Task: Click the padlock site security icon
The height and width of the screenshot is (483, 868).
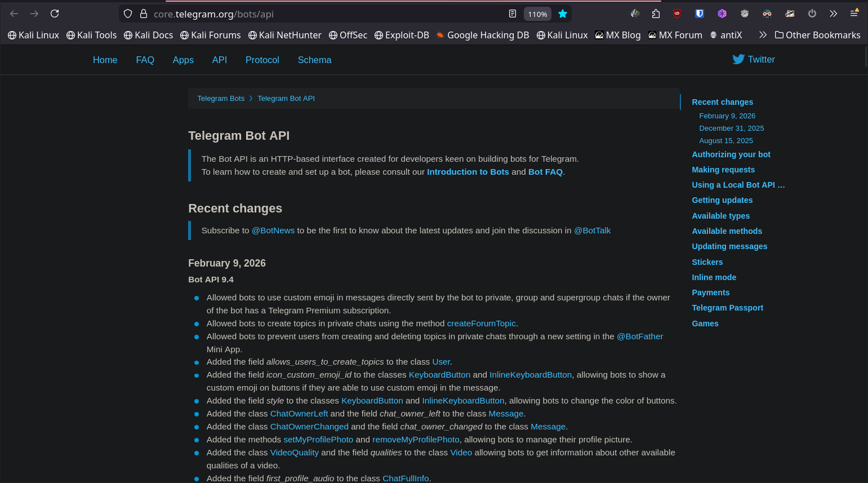Action: click(x=144, y=14)
